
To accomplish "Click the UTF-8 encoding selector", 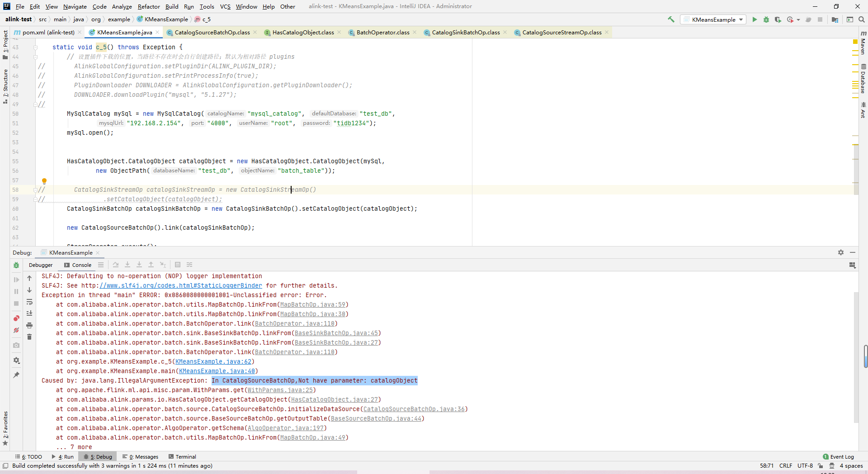I will [805, 466].
